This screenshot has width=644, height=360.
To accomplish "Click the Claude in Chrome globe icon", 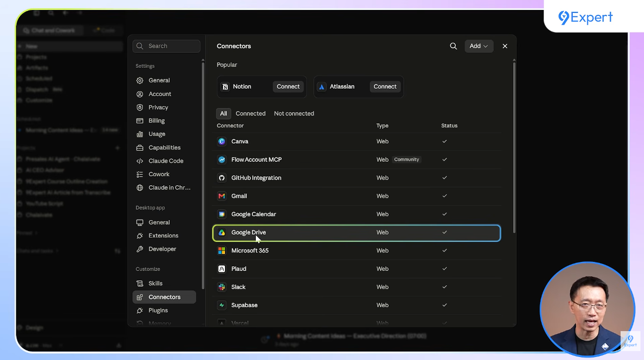I will [x=140, y=188].
